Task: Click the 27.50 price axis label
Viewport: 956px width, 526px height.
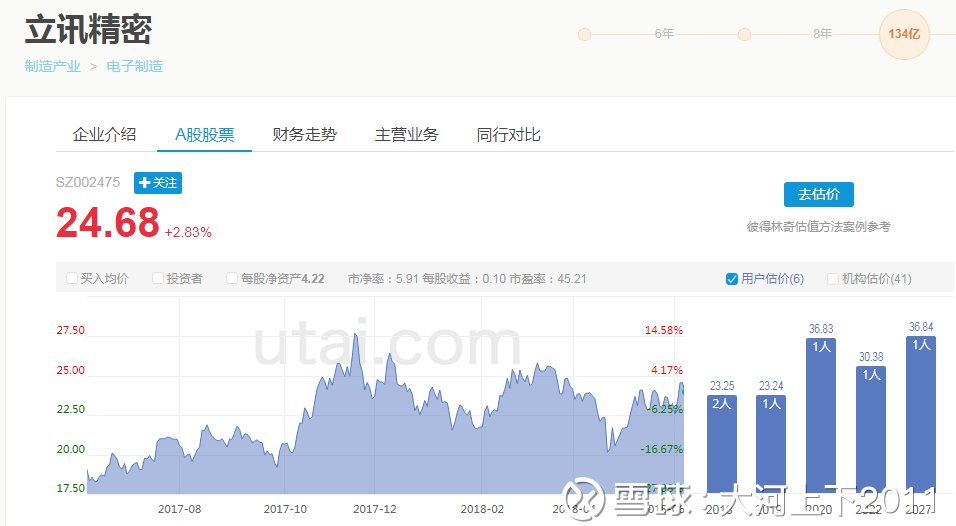Action: (x=71, y=330)
